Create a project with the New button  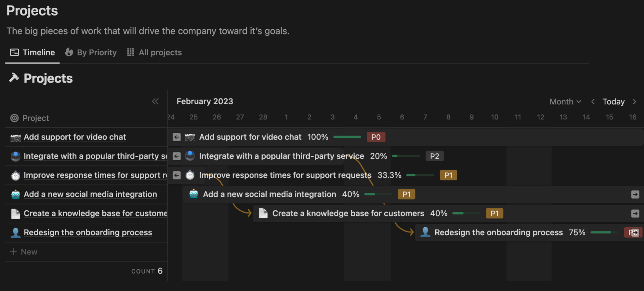point(24,251)
